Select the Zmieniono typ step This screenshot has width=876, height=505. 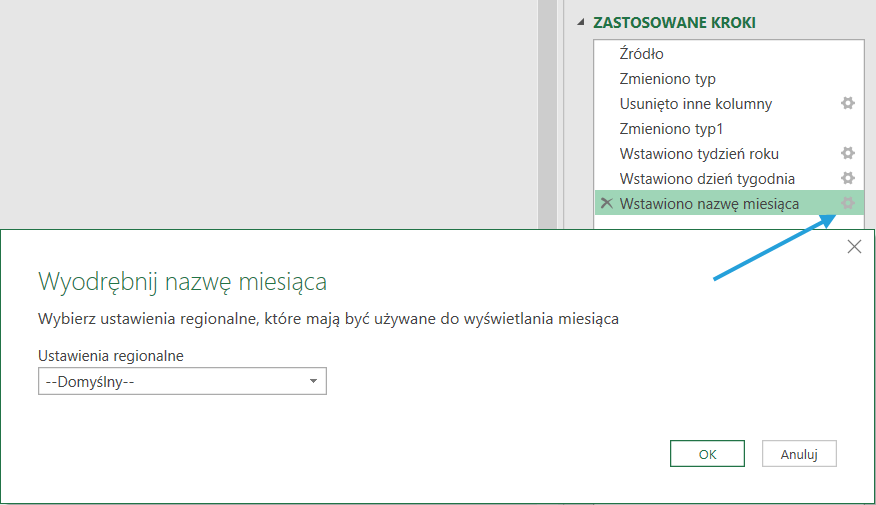pos(668,79)
